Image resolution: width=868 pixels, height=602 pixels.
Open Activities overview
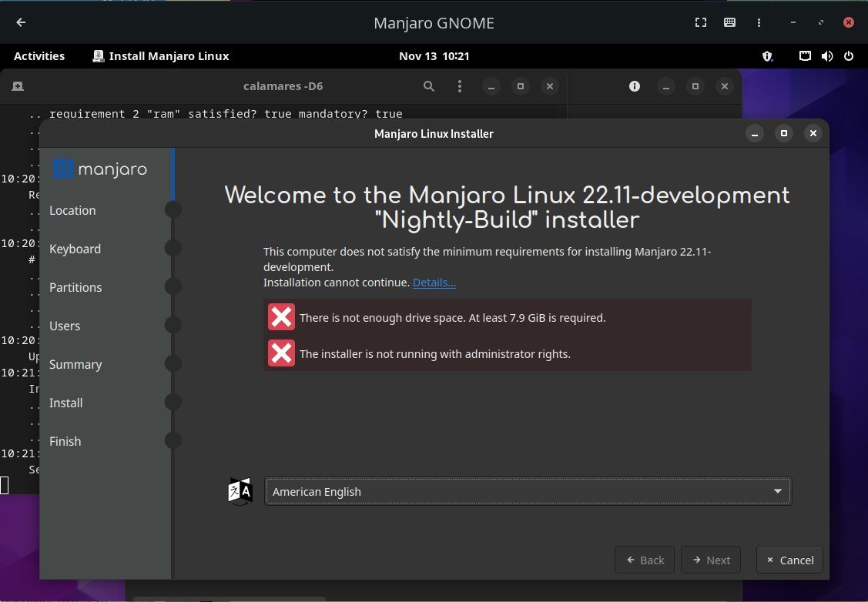[x=39, y=56]
